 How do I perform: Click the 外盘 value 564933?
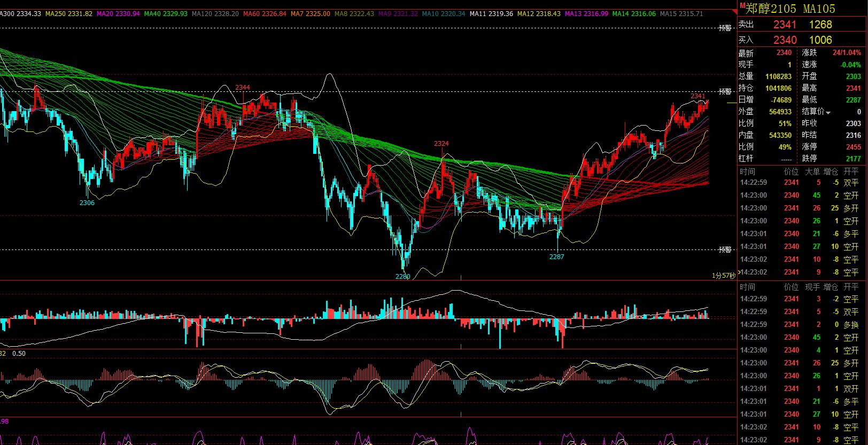coord(780,112)
